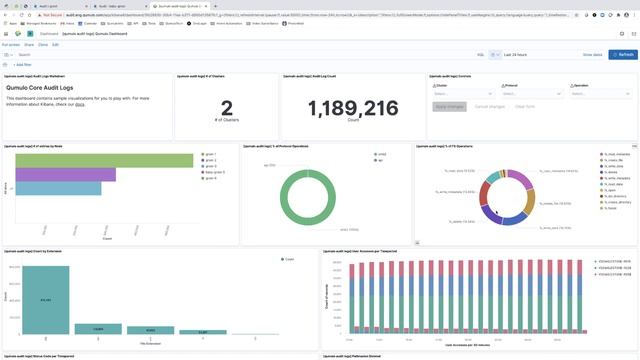
Task: Bookmark this page with the star icon
Action: (x=576, y=15)
